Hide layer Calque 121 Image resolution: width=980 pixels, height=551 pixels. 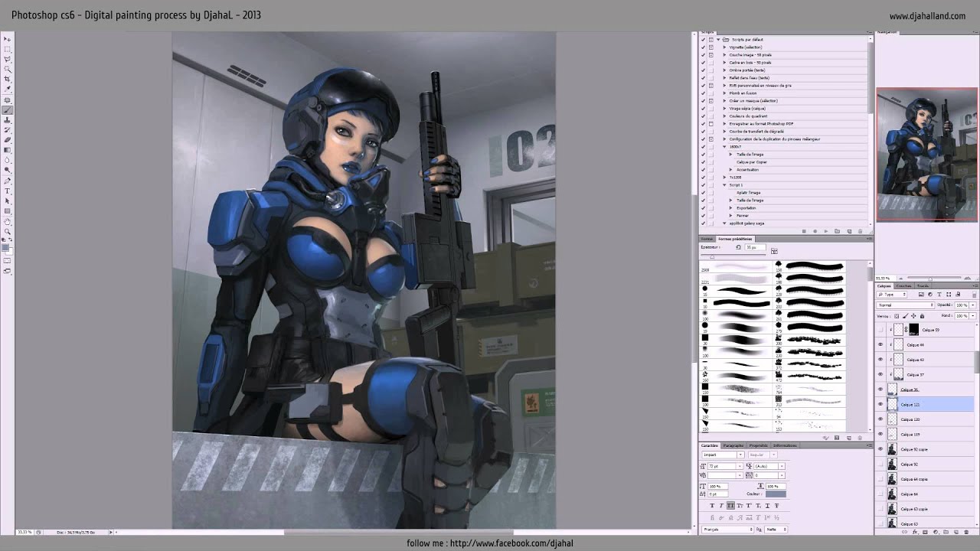[x=880, y=404]
